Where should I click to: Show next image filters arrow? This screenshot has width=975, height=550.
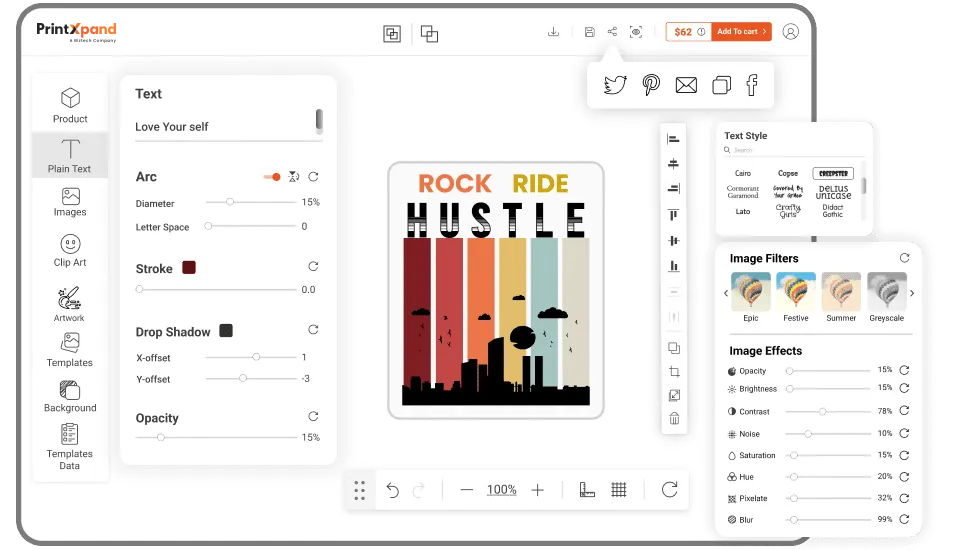pos(912,293)
